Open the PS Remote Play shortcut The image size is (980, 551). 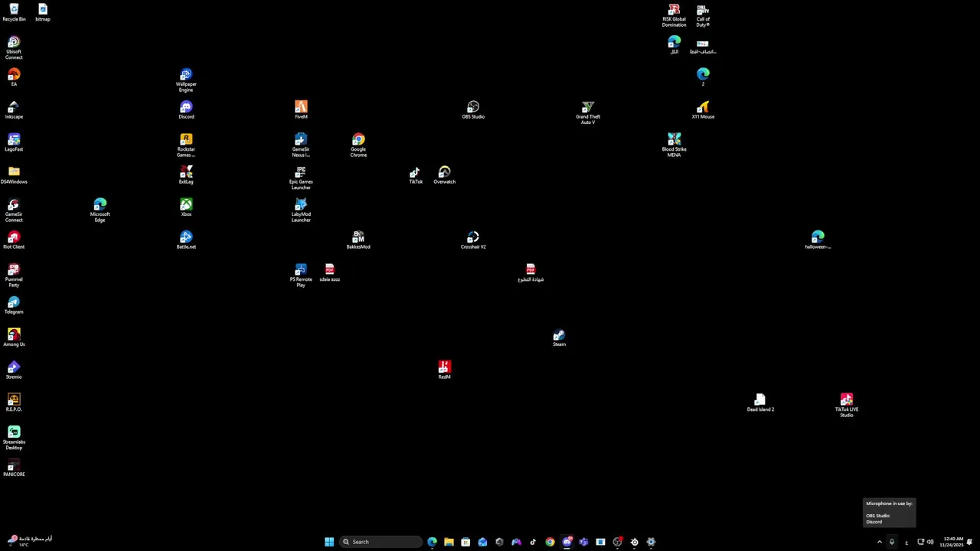(x=301, y=275)
